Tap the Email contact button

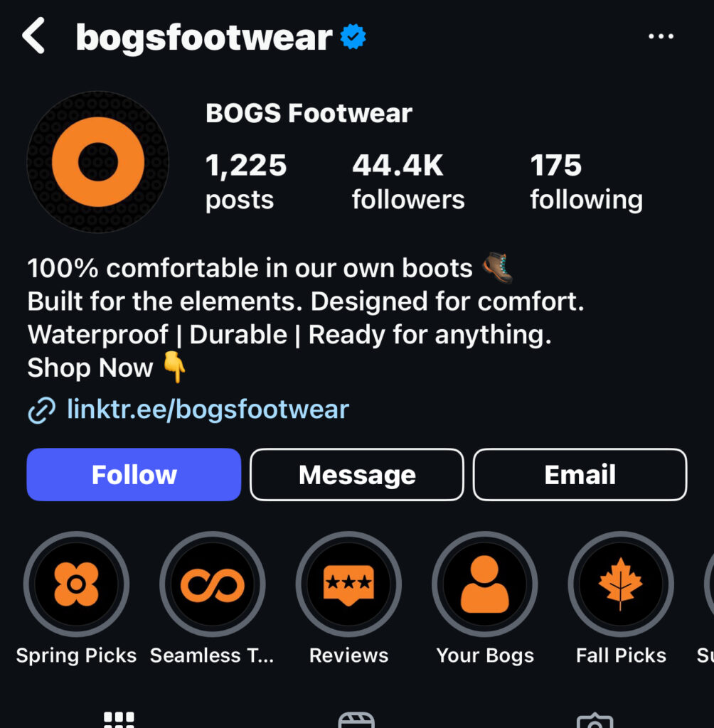[x=580, y=474]
